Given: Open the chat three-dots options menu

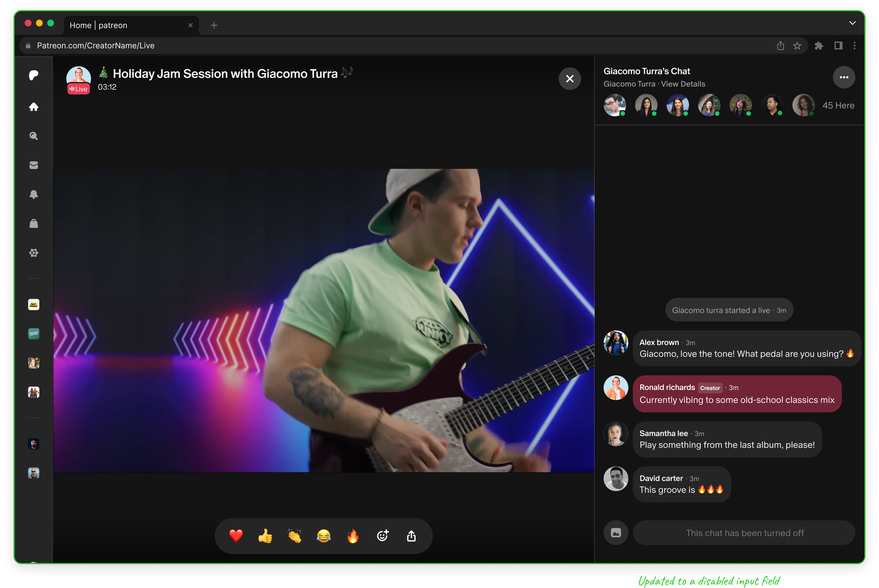Looking at the screenshot, I should (844, 77).
